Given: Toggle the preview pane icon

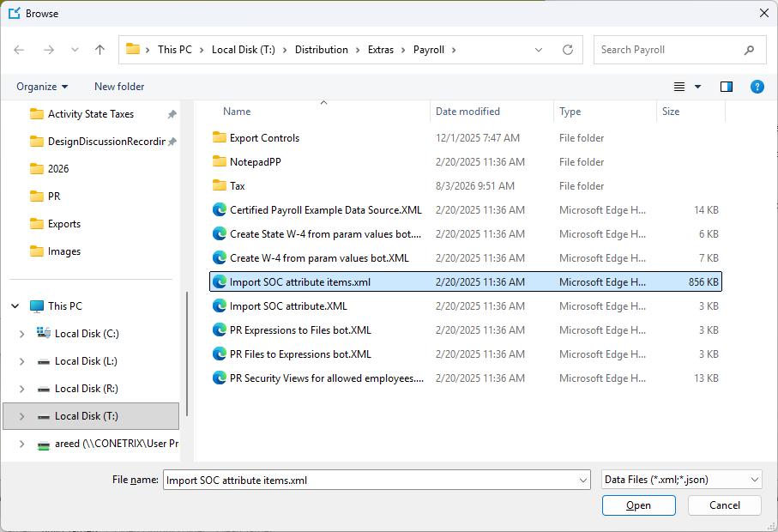Looking at the screenshot, I should pos(727,87).
